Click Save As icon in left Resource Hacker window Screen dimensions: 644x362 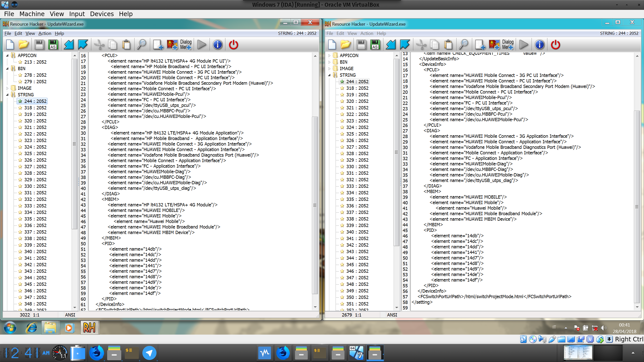pos(53,45)
